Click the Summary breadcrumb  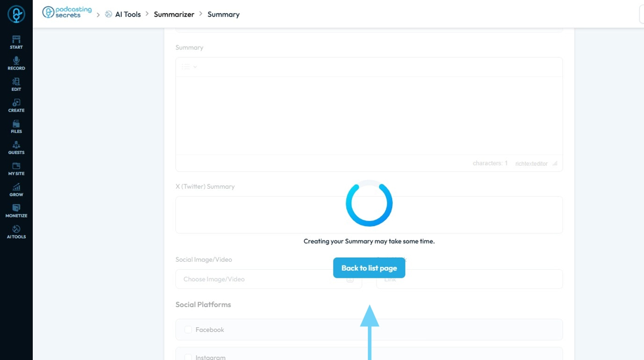(x=224, y=14)
